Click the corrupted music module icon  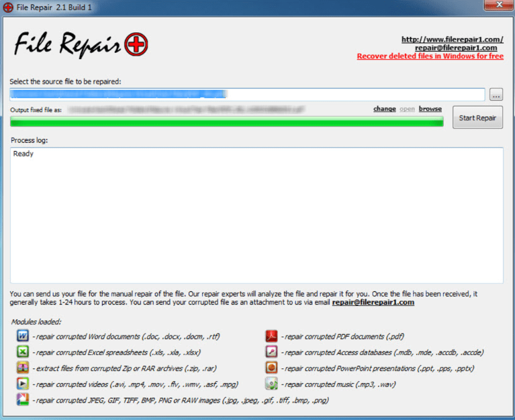[x=272, y=383]
